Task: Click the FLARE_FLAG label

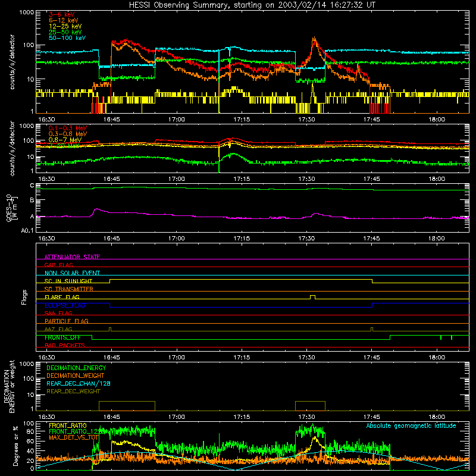Action: point(62,297)
